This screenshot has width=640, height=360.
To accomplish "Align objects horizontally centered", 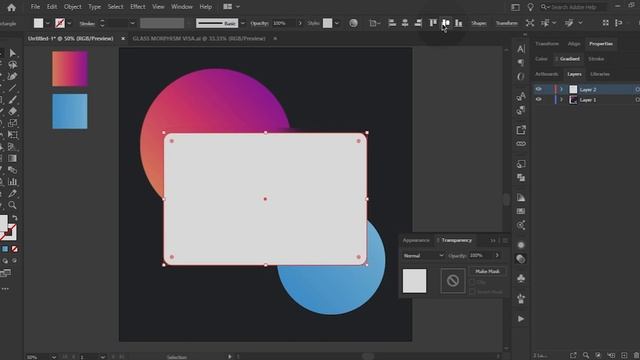I will click(405, 23).
